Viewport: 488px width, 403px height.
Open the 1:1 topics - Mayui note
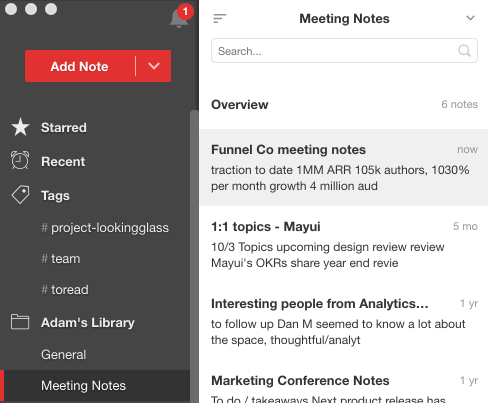[x=344, y=244]
